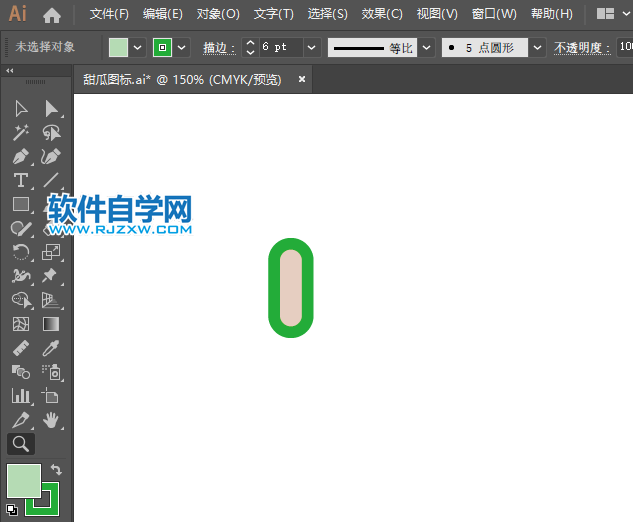
Task: Select the Rectangle tool
Action: [21, 204]
